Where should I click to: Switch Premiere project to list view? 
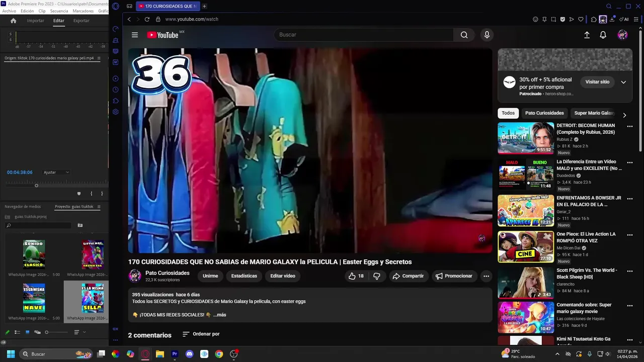pos(17,332)
